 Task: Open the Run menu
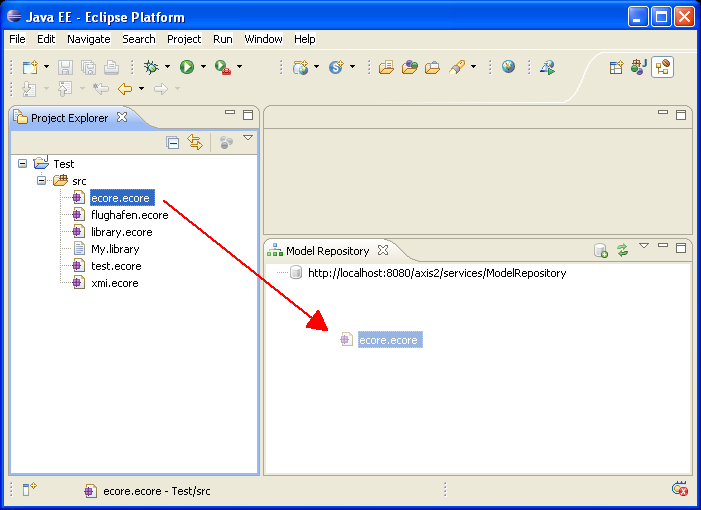click(223, 39)
